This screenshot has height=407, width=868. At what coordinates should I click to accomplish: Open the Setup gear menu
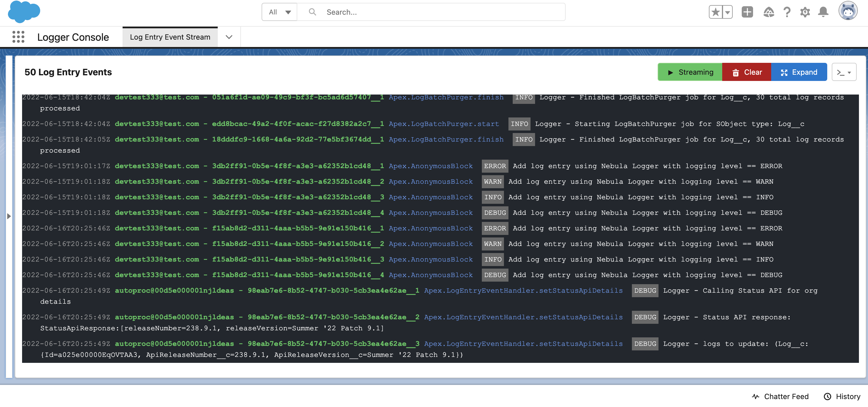coord(805,12)
